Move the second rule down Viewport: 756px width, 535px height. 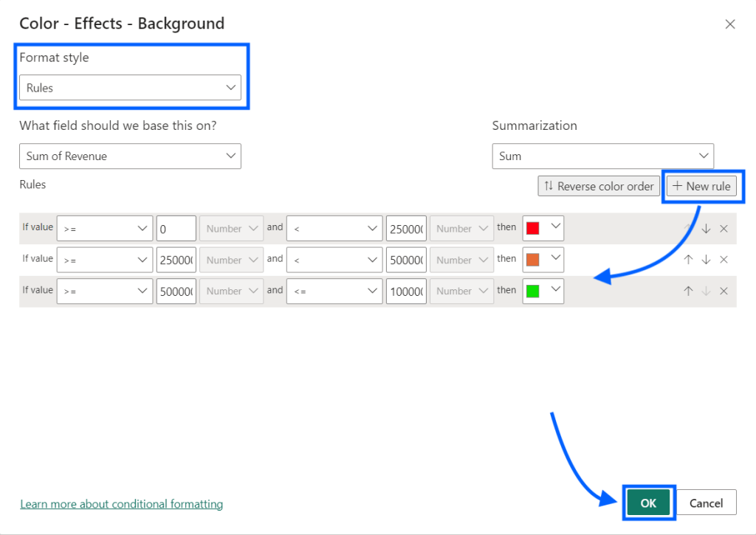click(x=707, y=259)
